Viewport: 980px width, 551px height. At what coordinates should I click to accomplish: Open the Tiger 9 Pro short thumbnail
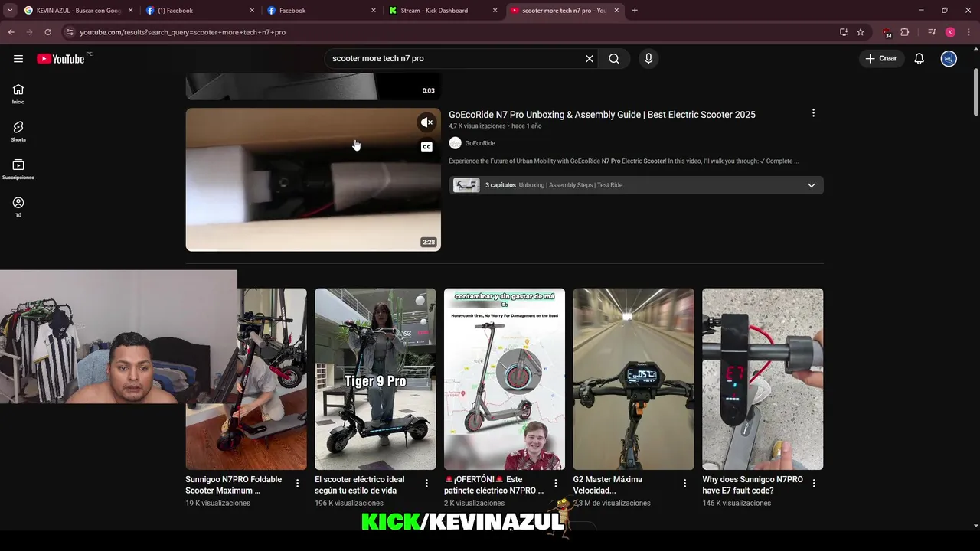click(375, 379)
